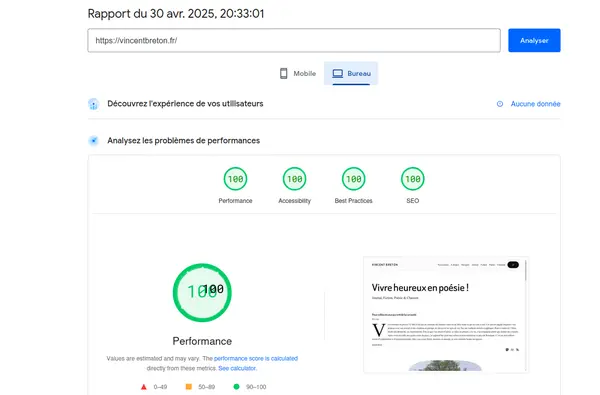This screenshot has width=600, height=395.
Task: Click the red triangle 0–49 legend icon
Action: (143, 387)
